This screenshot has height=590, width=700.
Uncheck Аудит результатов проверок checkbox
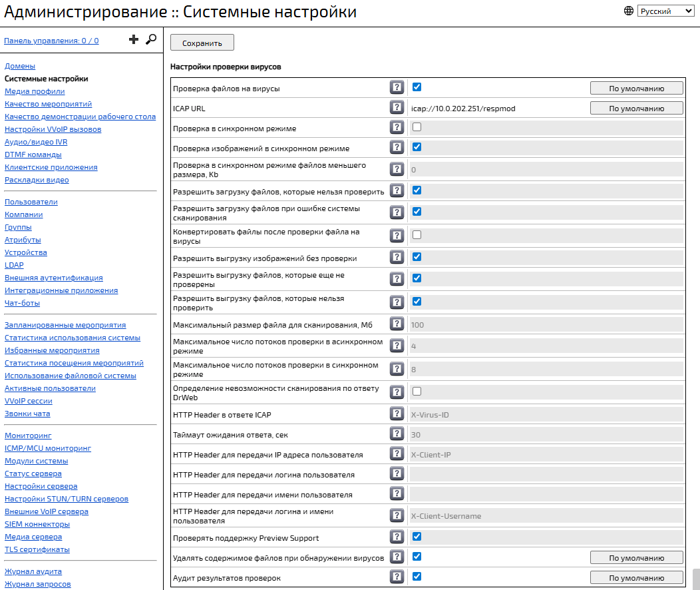(x=417, y=577)
